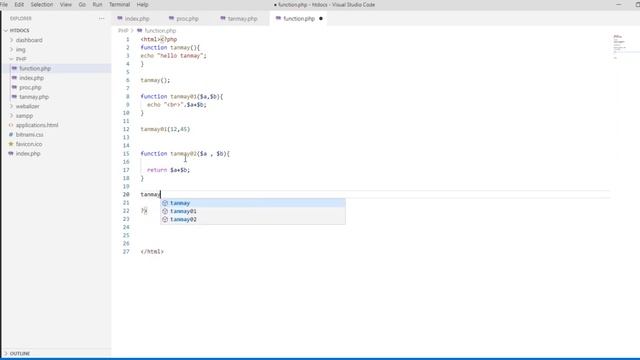The width and height of the screenshot is (640, 360).
Task: Open root-level index.php file
Action: point(28,153)
